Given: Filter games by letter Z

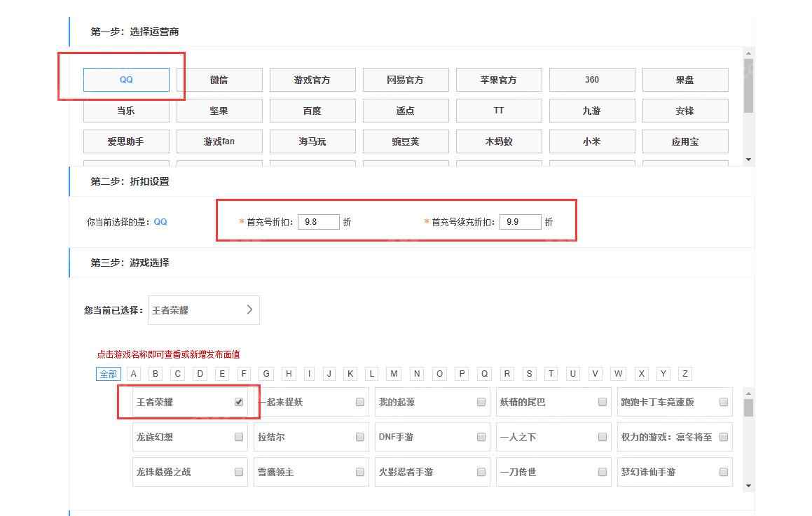Looking at the screenshot, I should click(685, 374).
